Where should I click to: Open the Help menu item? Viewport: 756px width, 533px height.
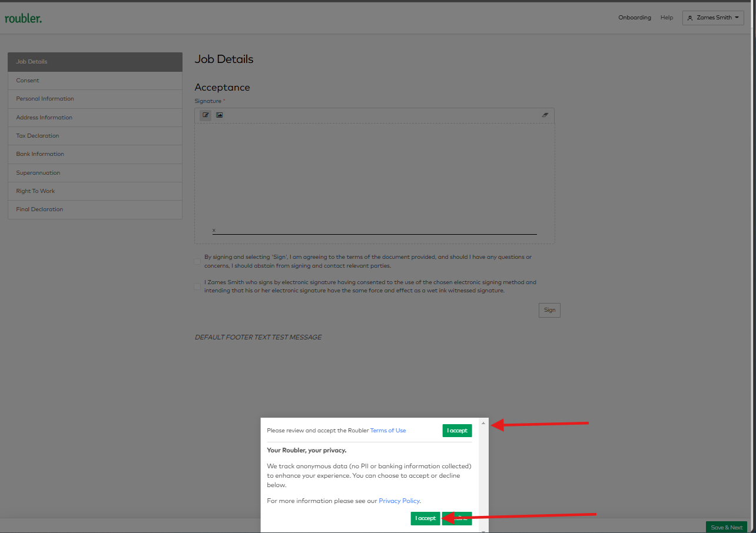667,18
